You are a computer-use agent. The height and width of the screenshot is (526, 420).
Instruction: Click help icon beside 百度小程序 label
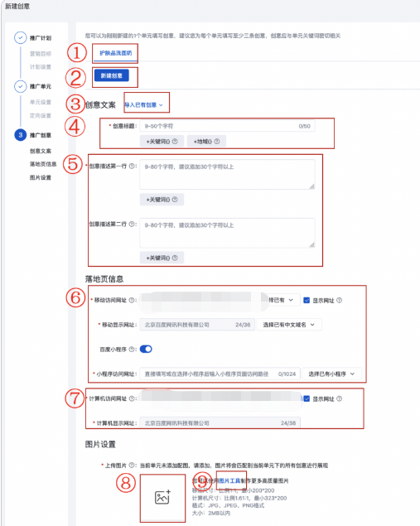(x=132, y=350)
